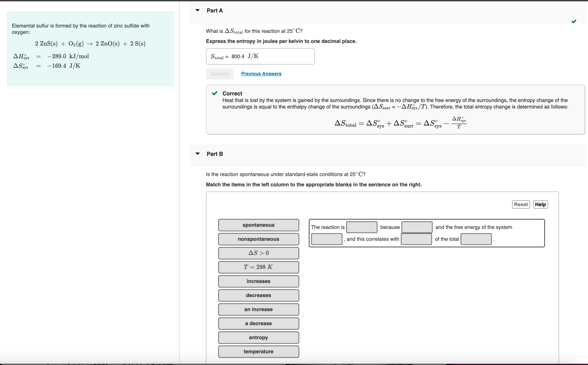This screenshot has height=365, width=588.
Task: Select the 'a decrease' tile
Action: (x=259, y=324)
